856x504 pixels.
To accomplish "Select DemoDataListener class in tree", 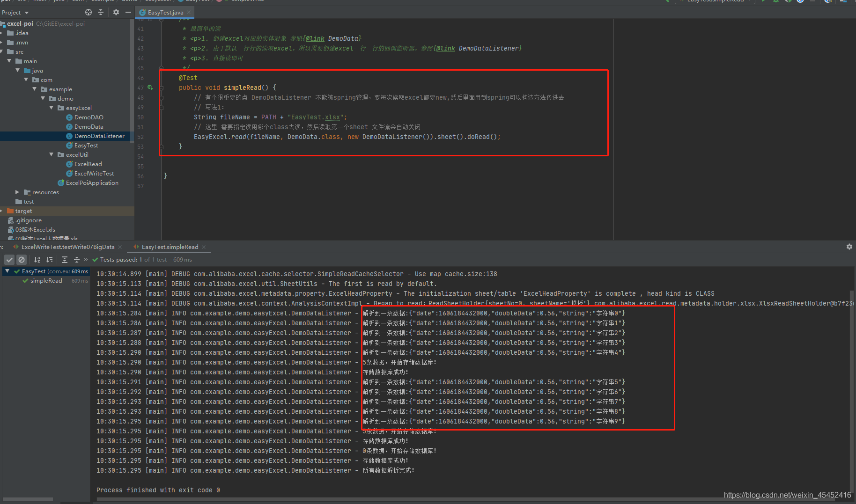I will 99,136.
